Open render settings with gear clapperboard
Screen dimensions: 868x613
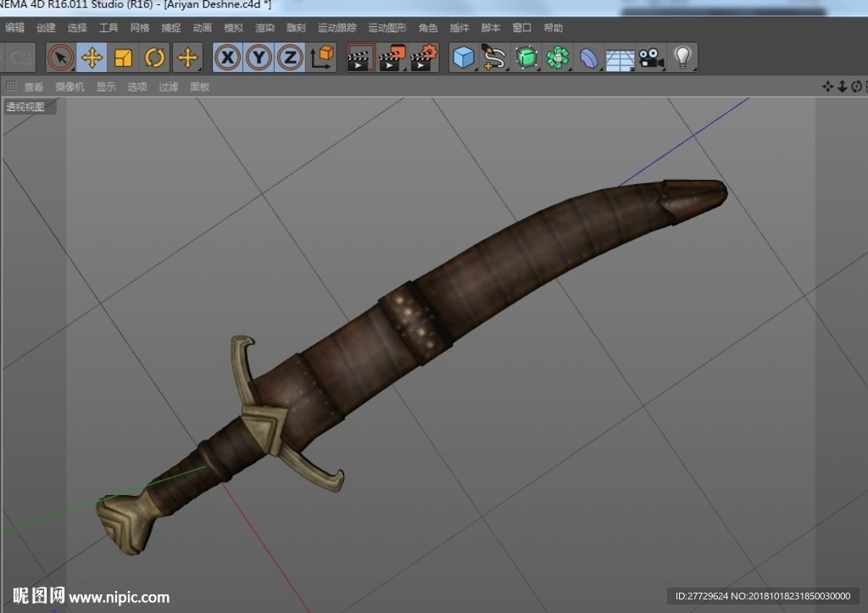tap(424, 58)
